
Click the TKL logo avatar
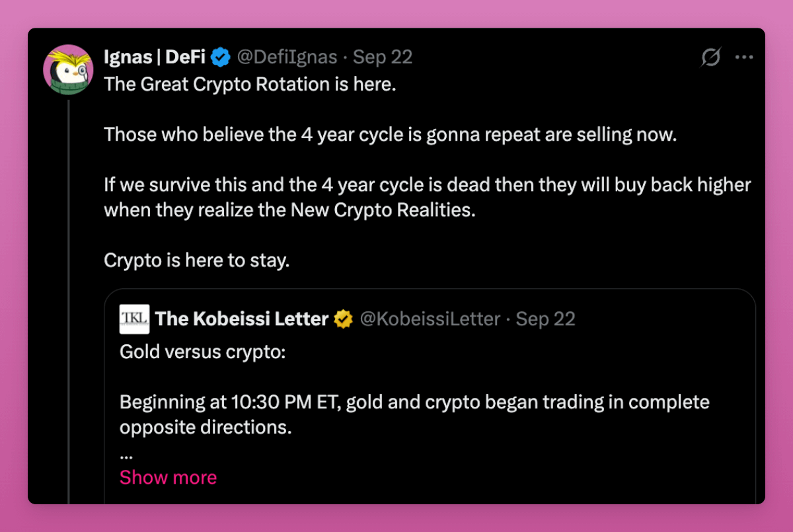(x=134, y=319)
